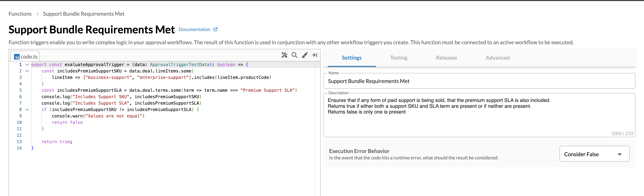This screenshot has width=644, height=196.
Task: Click the "Includes Support SKU" log string
Action: pos(101,97)
